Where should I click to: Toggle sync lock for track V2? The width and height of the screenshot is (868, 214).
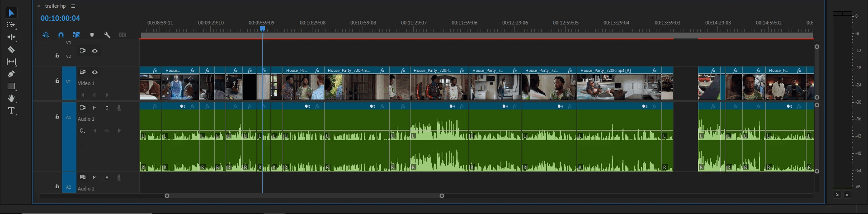tap(83, 51)
